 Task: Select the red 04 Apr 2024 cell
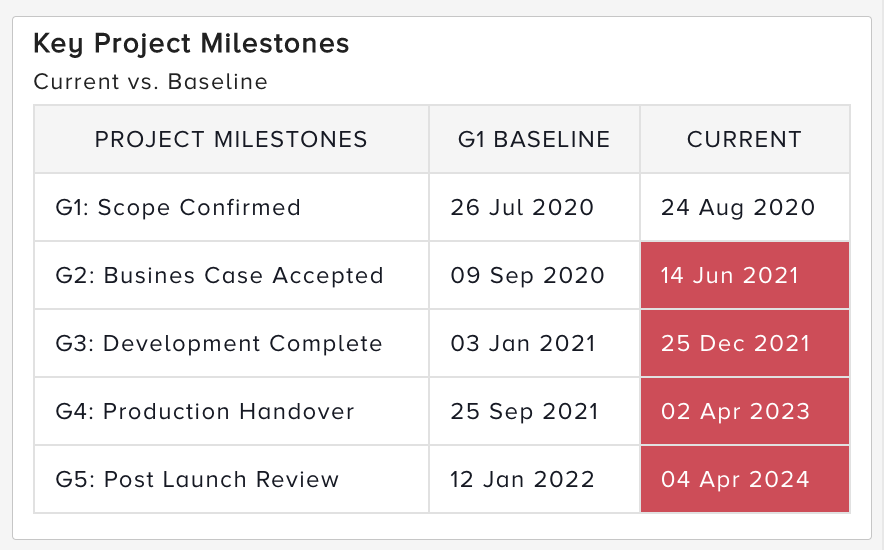coord(744,479)
